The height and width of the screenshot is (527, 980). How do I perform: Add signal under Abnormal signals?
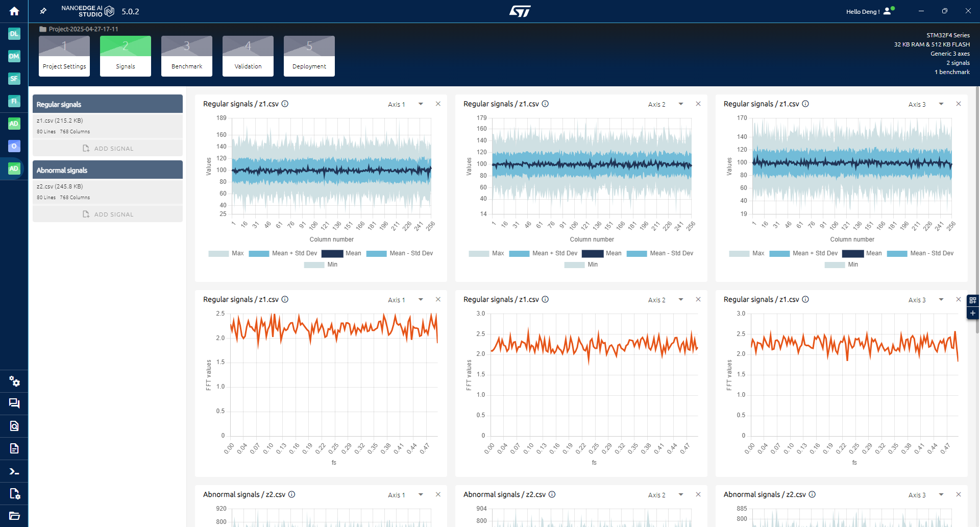(108, 214)
